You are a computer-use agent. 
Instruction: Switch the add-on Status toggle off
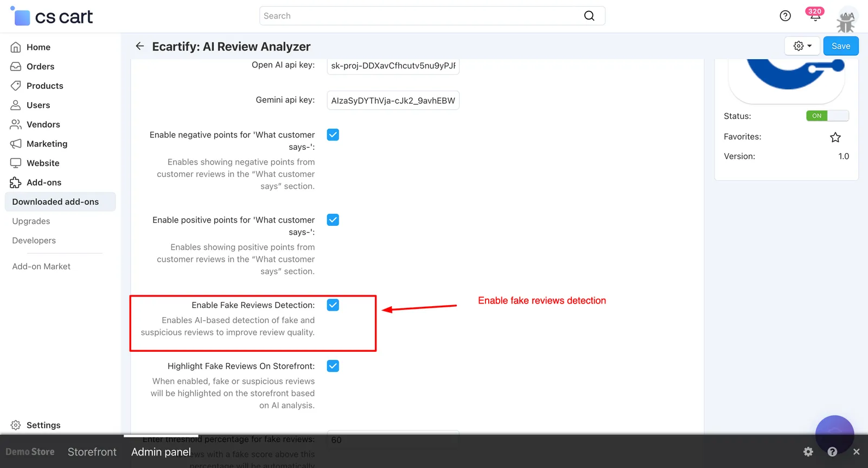coord(827,116)
